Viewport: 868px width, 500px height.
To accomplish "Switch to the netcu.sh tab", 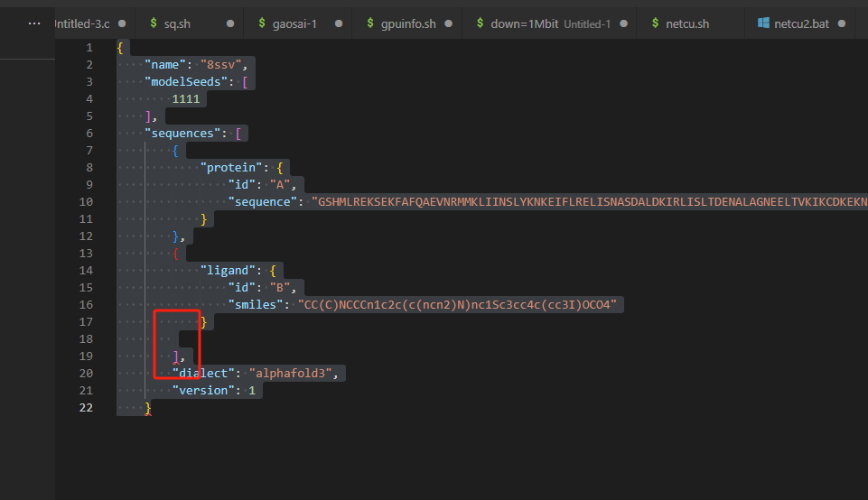I will tap(690, 23).
